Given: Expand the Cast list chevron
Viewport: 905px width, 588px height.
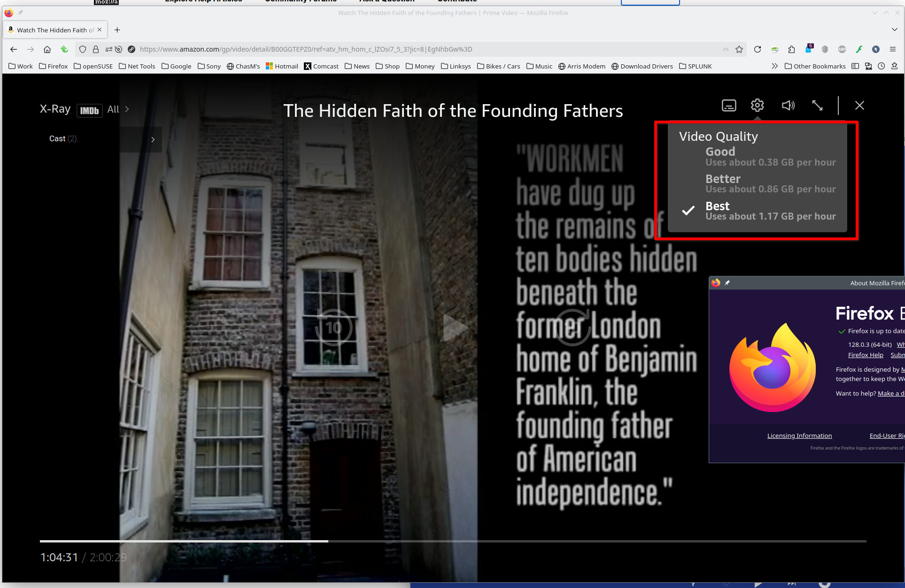Looking at the screenshot, I should pos(153,139).
